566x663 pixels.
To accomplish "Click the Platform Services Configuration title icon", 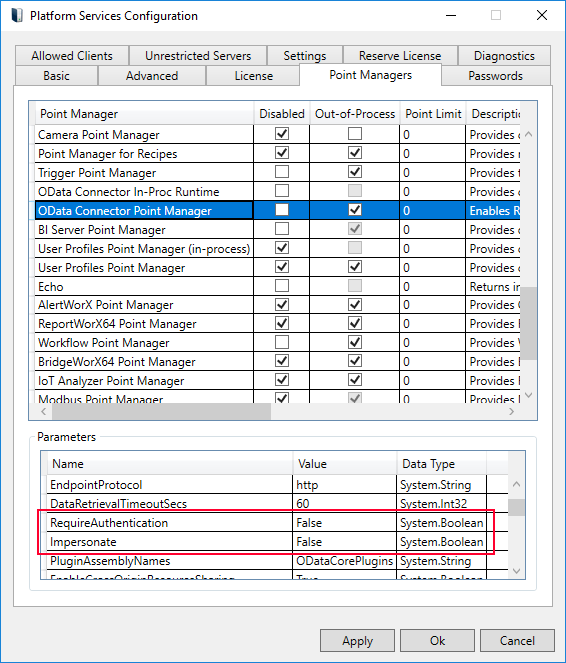I will pos(17,16).
